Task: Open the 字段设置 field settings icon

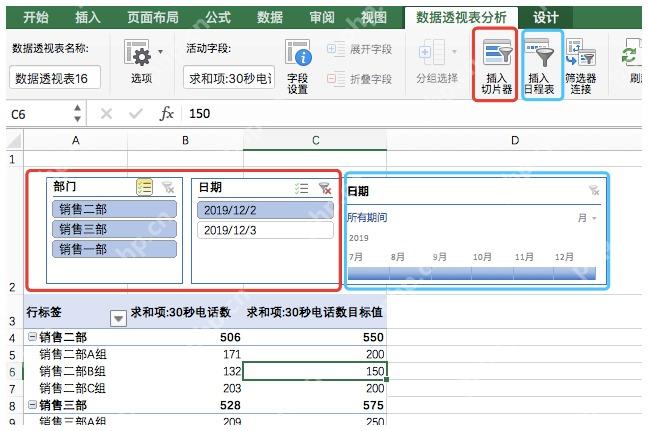Action: pos(298,52)
